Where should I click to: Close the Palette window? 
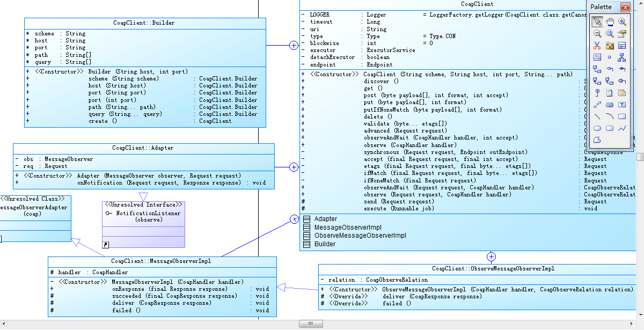click(625, 7)
